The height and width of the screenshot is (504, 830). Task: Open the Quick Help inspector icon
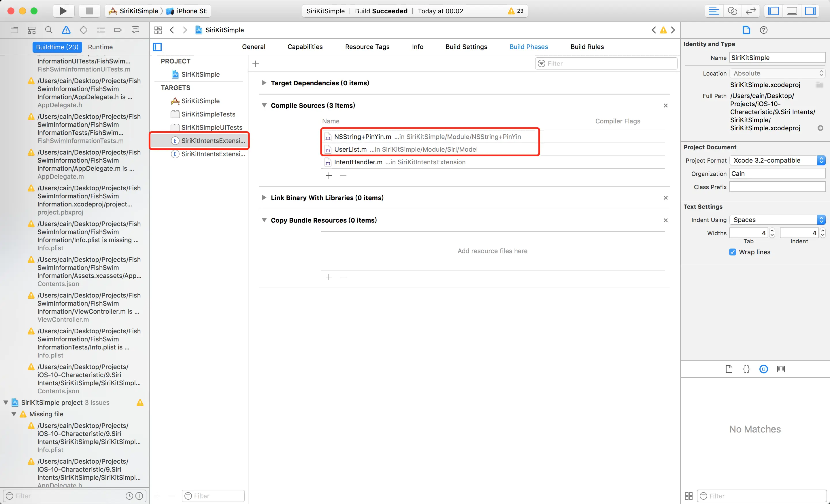[764, 30]
